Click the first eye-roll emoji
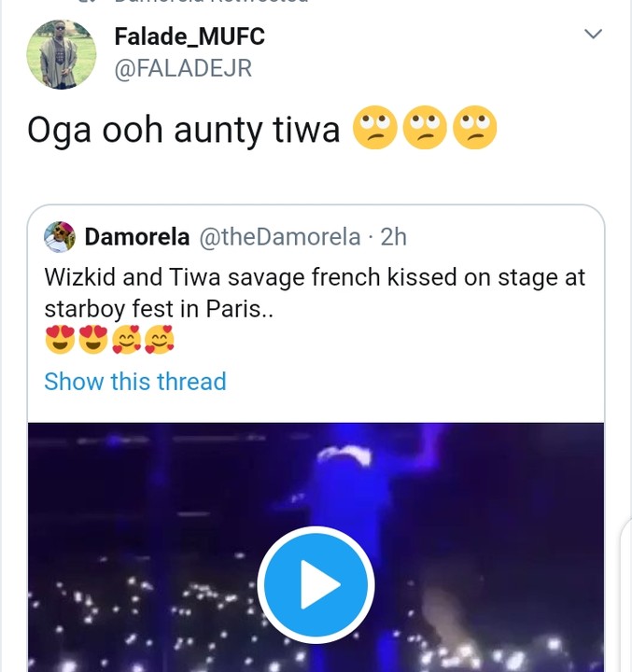The image size is (632, 672). (374, 129)
